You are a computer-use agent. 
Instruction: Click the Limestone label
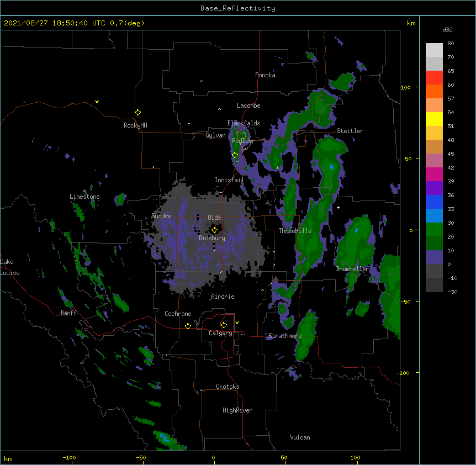(84, 197)
